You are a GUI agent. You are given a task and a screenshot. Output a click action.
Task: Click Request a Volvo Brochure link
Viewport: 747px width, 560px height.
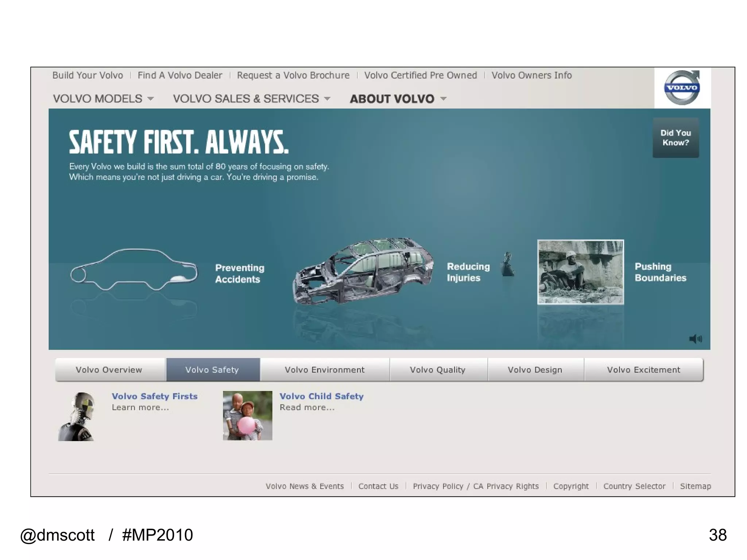click(x=293, y=75)
